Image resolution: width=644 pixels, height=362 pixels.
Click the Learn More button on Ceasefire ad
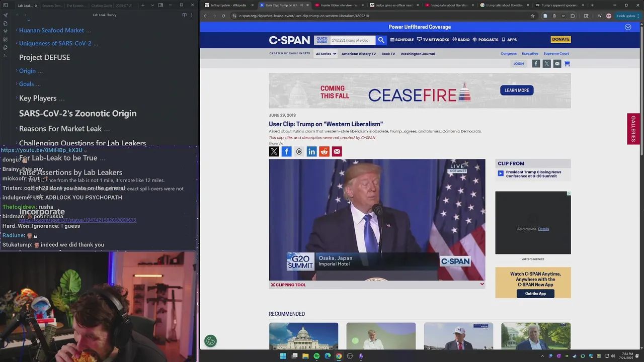pyautogui.click(x=517, y=90)
